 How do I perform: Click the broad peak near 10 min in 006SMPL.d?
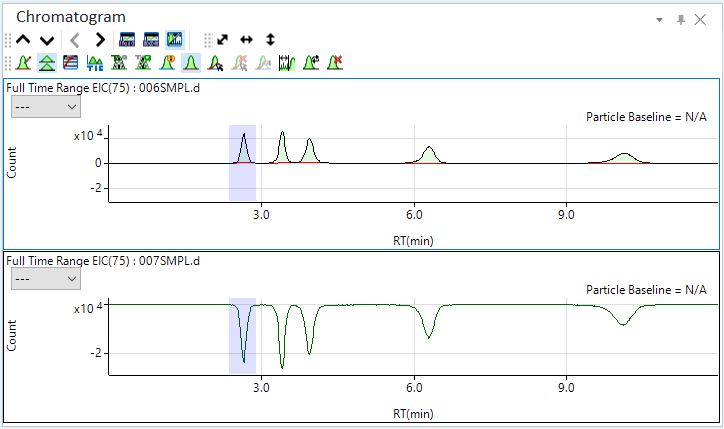(624, 158)
